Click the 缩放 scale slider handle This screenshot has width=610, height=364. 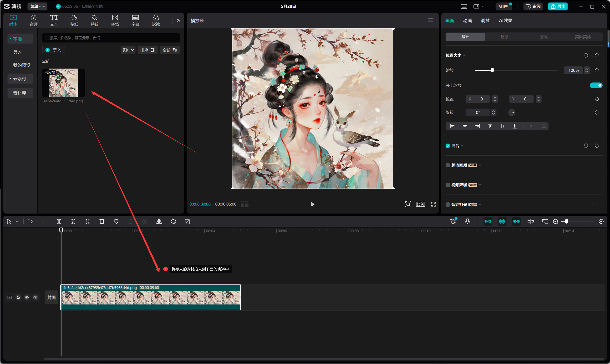[x=492, y=70]
